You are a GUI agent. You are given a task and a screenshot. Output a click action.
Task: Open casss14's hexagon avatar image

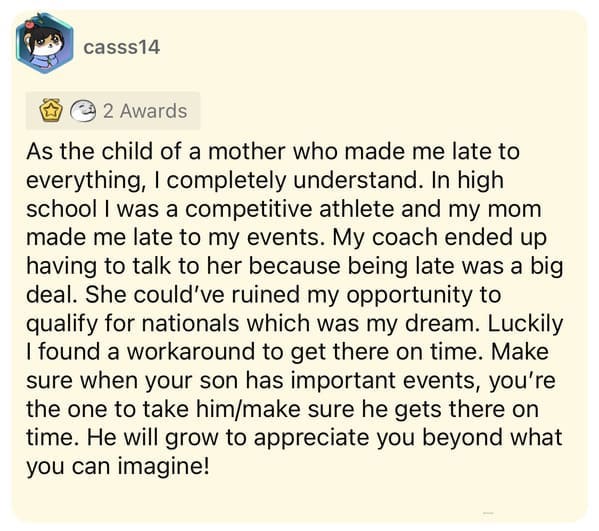click(45, 44)
